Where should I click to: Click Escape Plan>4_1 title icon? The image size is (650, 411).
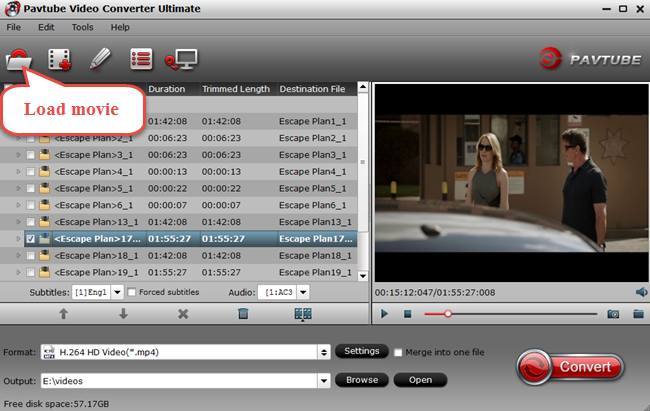click(x=44, y=171)
